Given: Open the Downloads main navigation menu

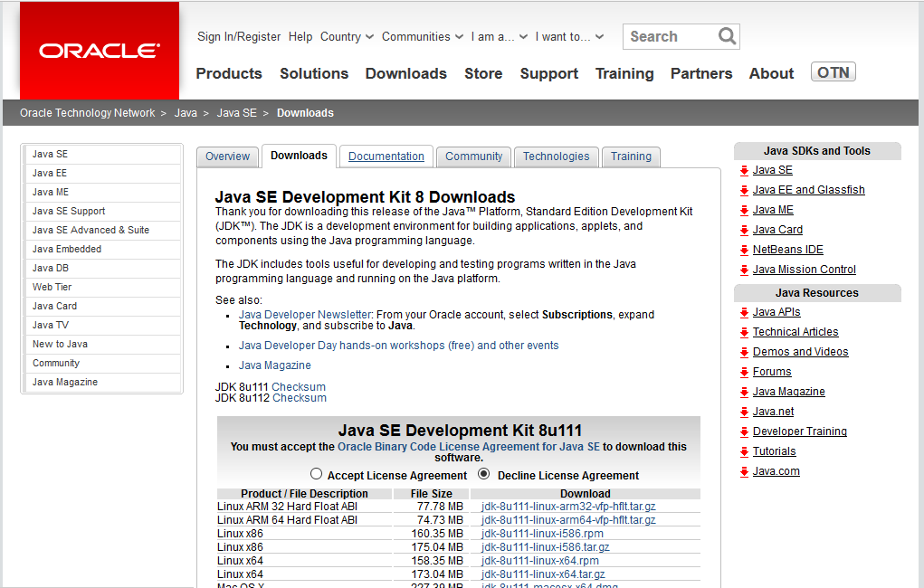Looking at the screenshot, I should point(406,73).
